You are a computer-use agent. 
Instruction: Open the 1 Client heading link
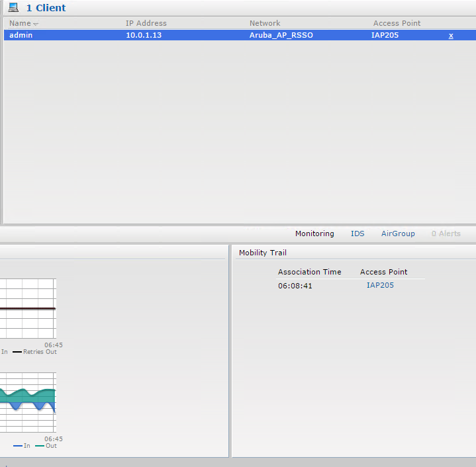point(46,8)
